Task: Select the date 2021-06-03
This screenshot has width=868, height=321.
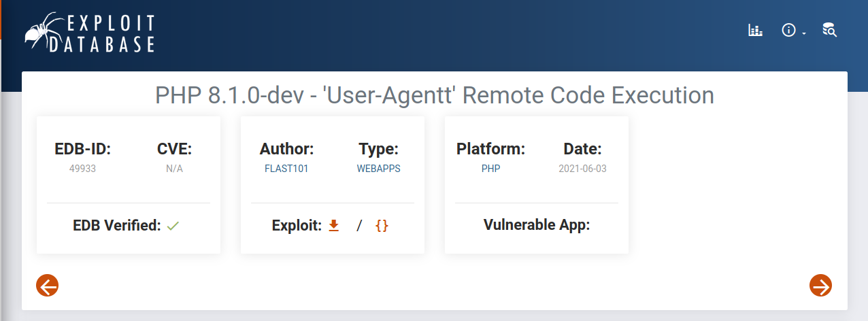Action: tap(582, 169)
